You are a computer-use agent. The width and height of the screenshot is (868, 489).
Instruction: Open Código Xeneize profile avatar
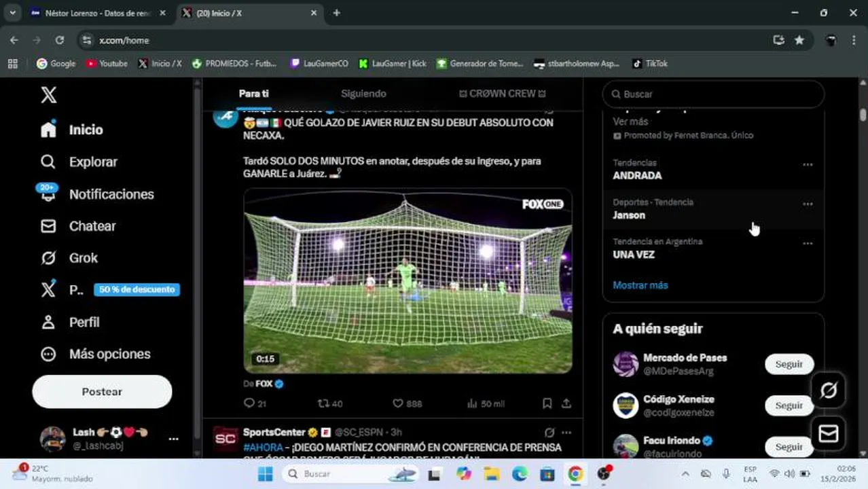tap(626, 405)
